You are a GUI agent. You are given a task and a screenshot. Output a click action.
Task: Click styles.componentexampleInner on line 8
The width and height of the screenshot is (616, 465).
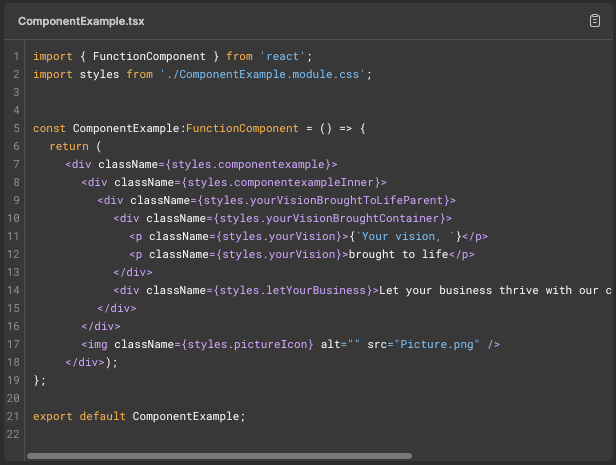point(281,183)
